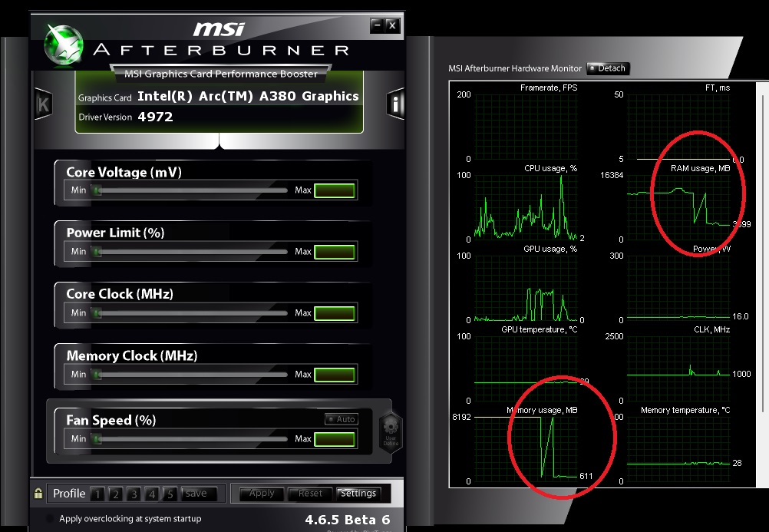Click the Core Clock value field
The height and width of the screenshot is (532, 769).
pyautogui.click(x=335, y=313)
